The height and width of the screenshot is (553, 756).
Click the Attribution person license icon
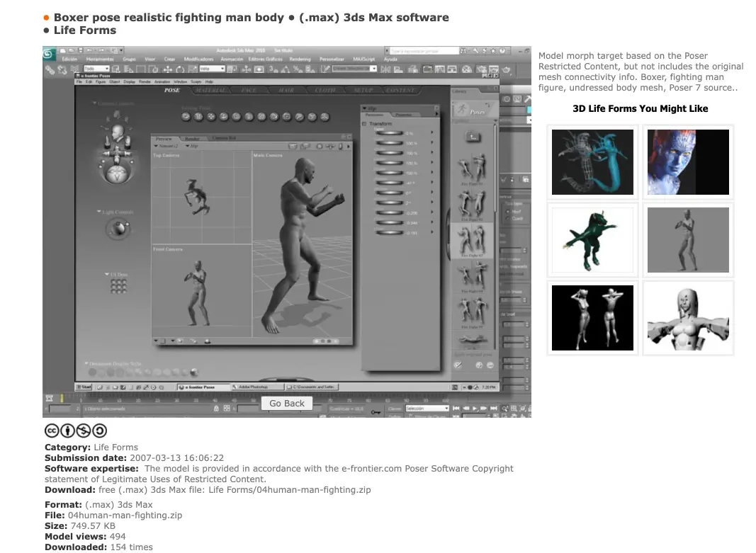(x=68, y=431)
